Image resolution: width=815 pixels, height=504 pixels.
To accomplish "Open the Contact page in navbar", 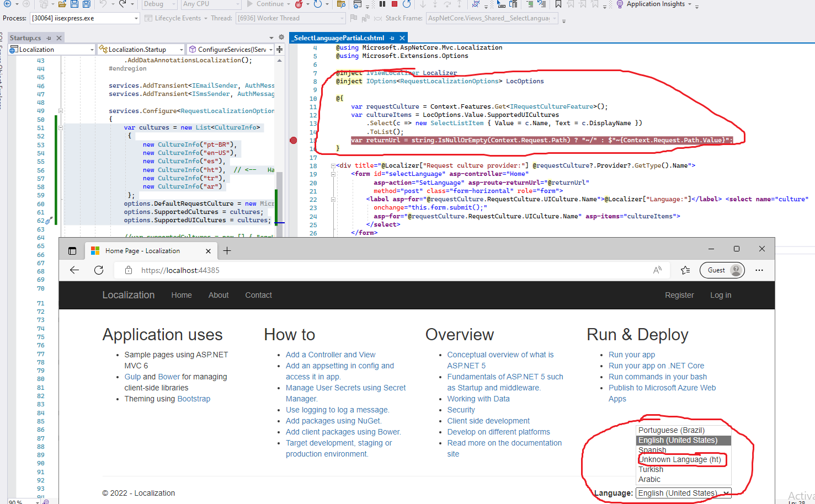I will (258, 295).
